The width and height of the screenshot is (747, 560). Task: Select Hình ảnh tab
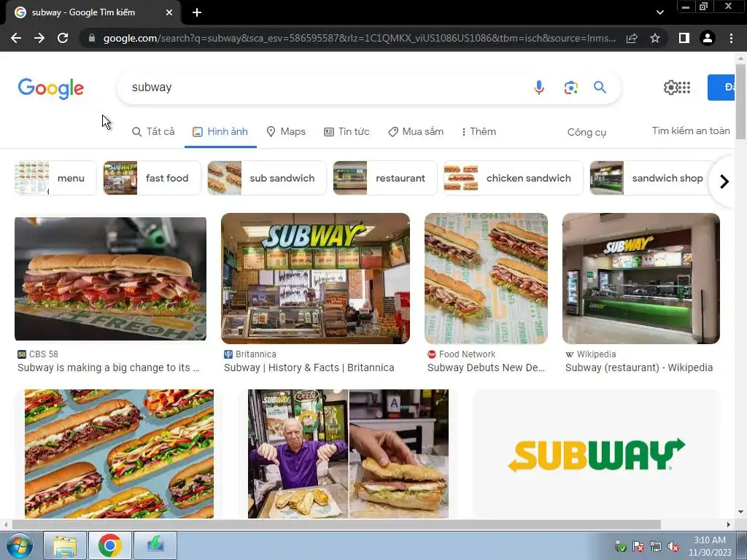(220, 131)
